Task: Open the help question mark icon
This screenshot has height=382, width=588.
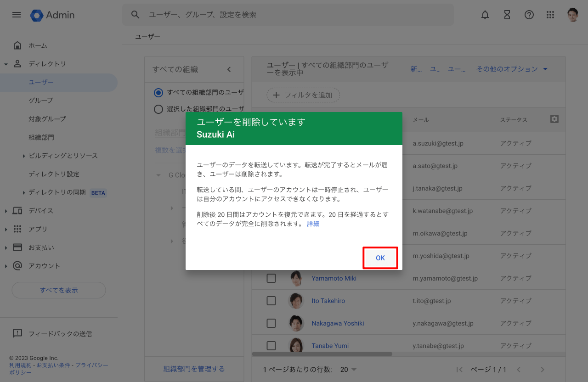Action: tap(529, 15)
